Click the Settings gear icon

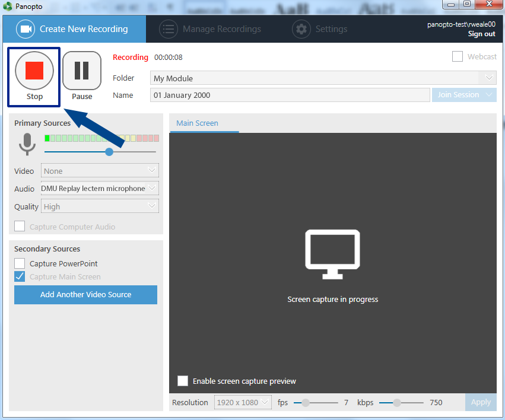(301, 29)
